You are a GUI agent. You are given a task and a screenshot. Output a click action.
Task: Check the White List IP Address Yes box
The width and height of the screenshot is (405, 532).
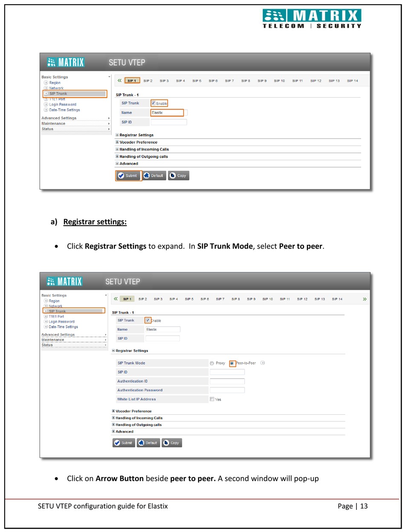[x=212, y=399]
